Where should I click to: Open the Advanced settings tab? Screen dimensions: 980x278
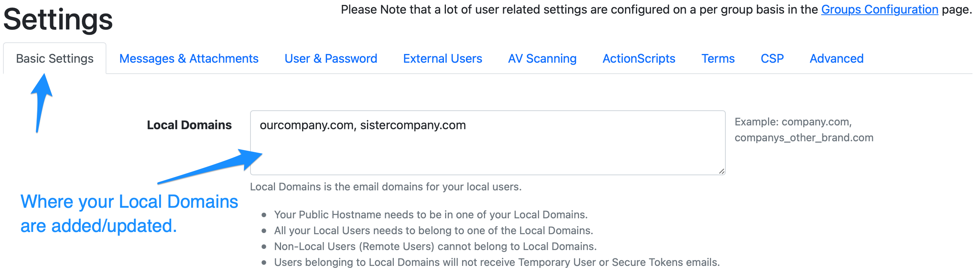coord(837,59)
